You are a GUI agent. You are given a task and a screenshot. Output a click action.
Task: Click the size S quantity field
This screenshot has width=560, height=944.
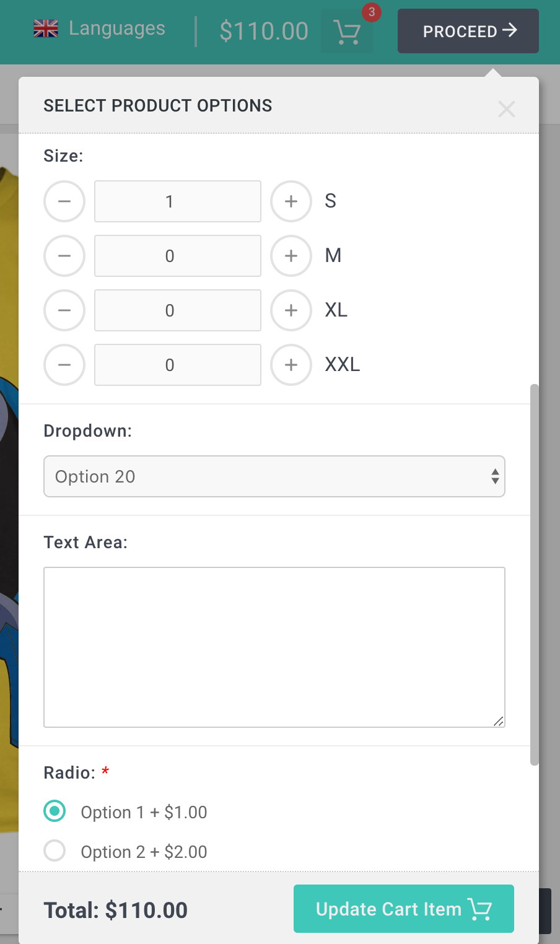pyautogui.click(x=178, y=201)
